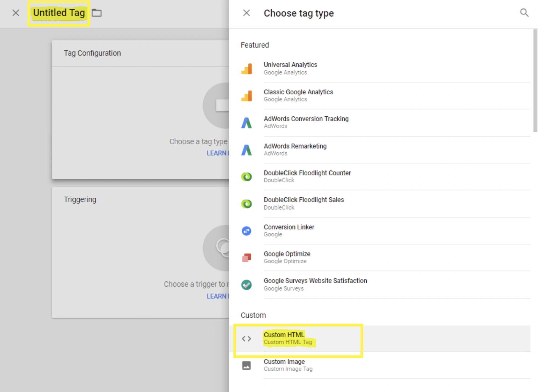
Task: Open search in Choose tag type panel
Action: (x=524, y=13)
